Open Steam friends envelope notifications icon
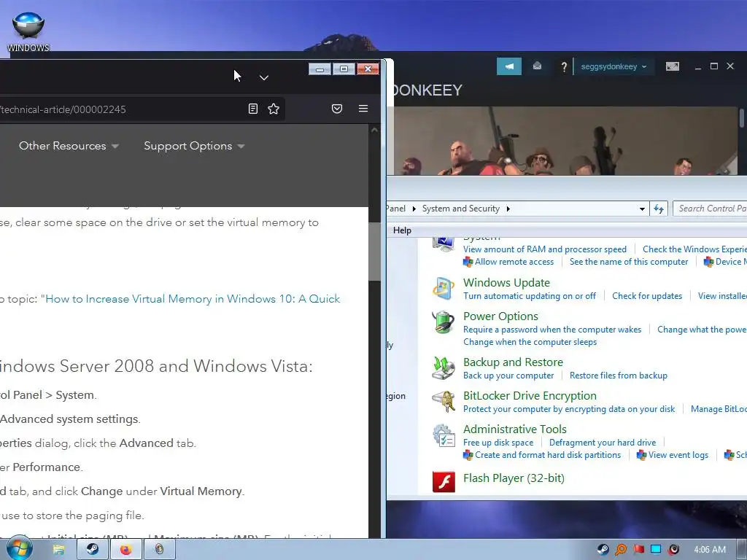Image resolution: width=747 pixels, height=560 pixels. click(x=537, y=66)
